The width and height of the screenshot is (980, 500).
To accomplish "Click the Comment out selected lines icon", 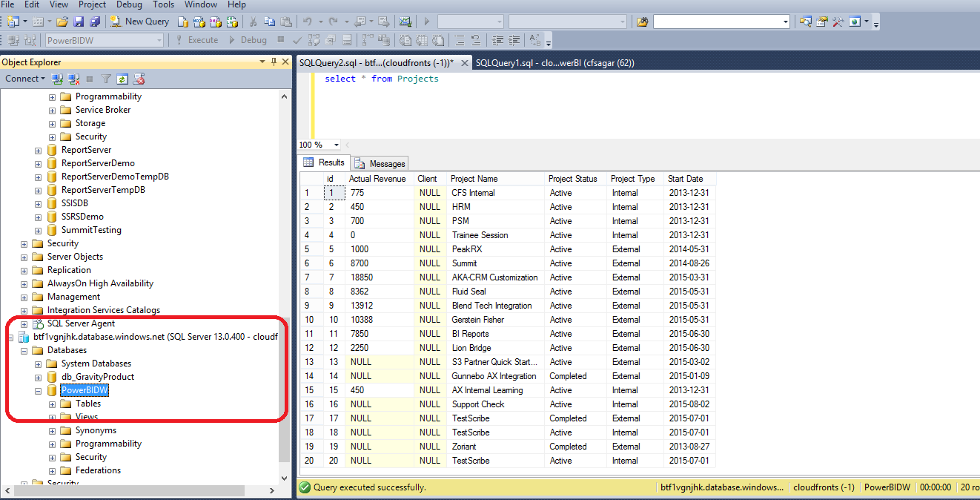I will (460, 40).
